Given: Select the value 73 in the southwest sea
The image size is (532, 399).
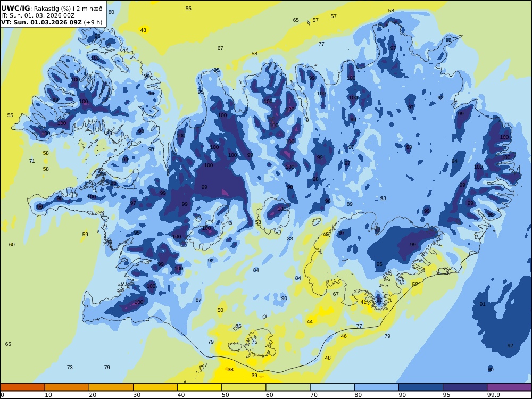Looking at the screenshot, I should pos(70,367).
